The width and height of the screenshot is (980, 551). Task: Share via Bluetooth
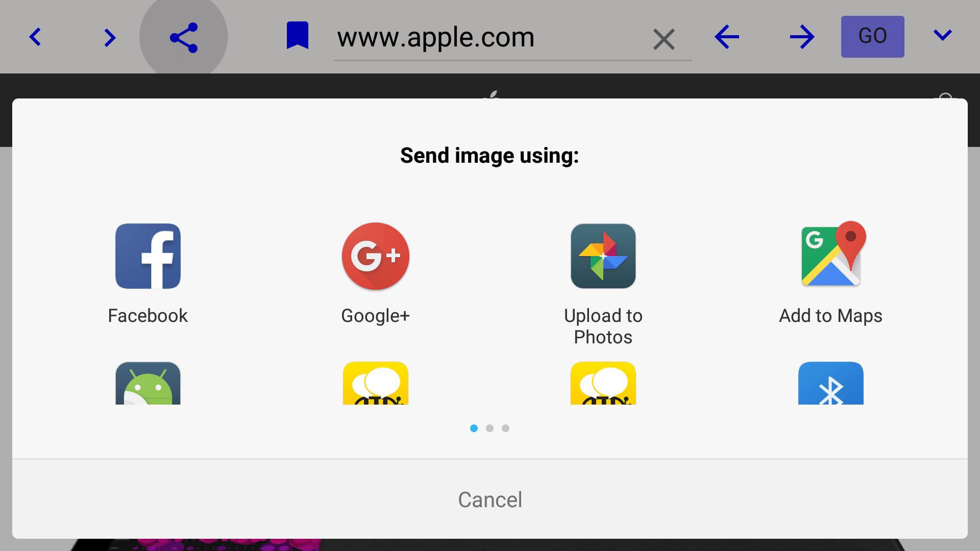[x=830, y=383]
